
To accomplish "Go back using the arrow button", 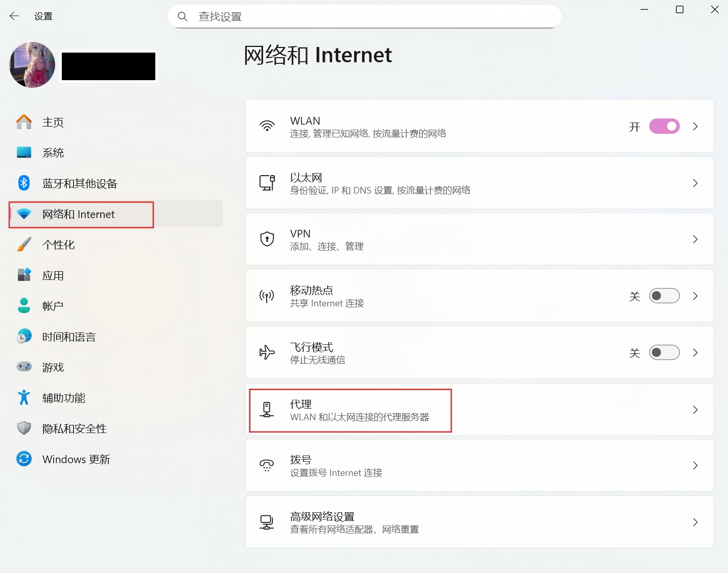I will [14, 16].
